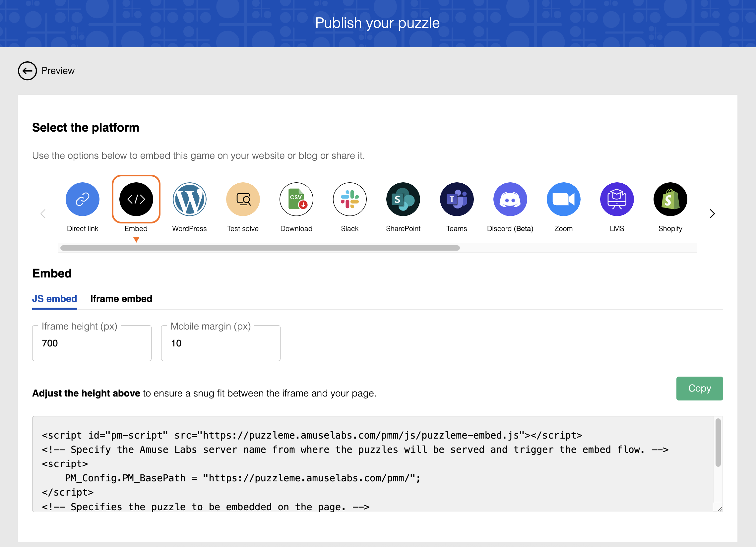Grab the code box corner handle
756x547 pixels.
click(719, 509)
